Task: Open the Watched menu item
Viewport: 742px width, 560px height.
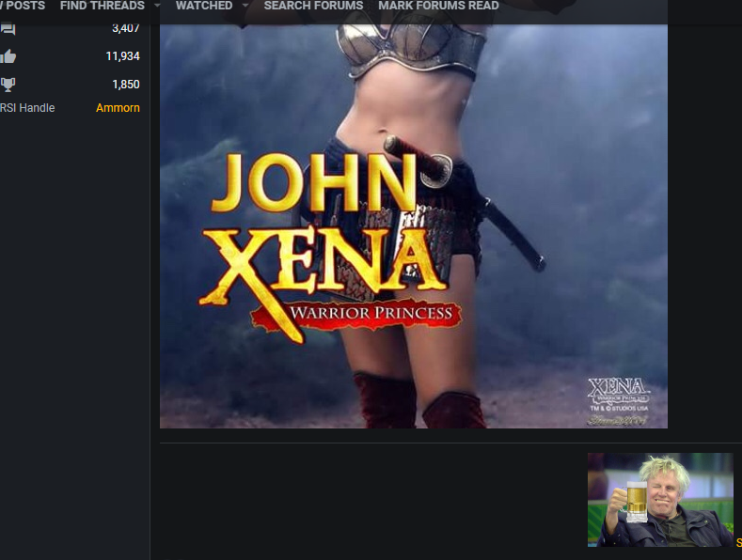Action: tap(204, 6)
